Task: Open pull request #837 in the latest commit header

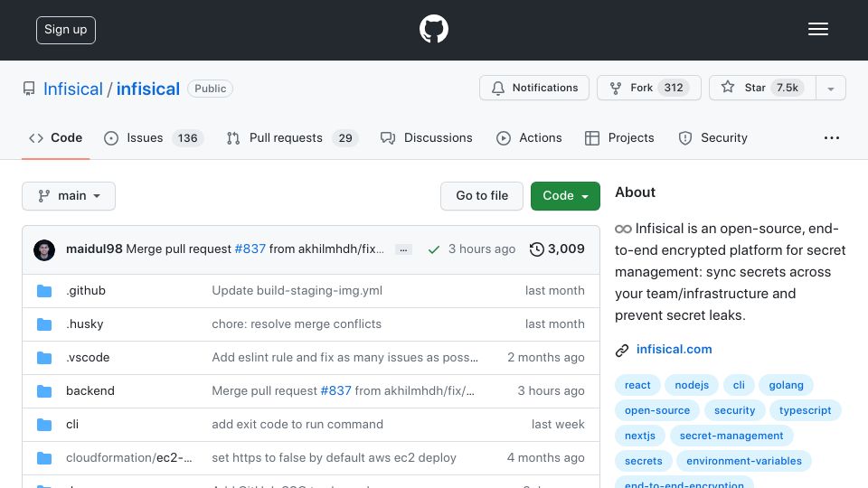Action: (x=250, y=249)
